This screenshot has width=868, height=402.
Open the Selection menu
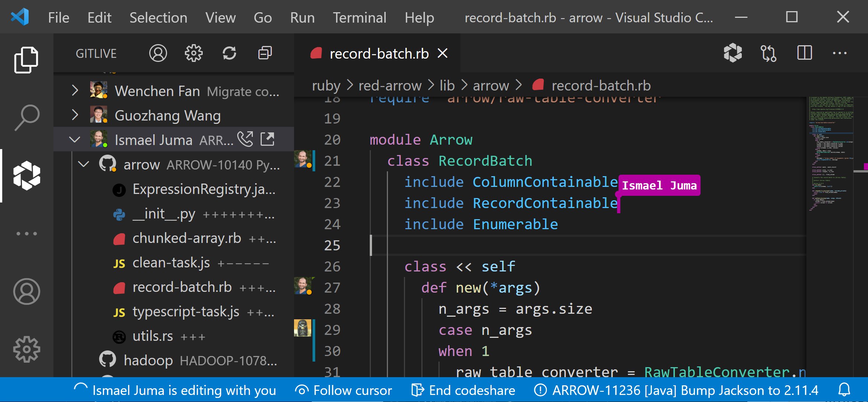pos(159,17)
